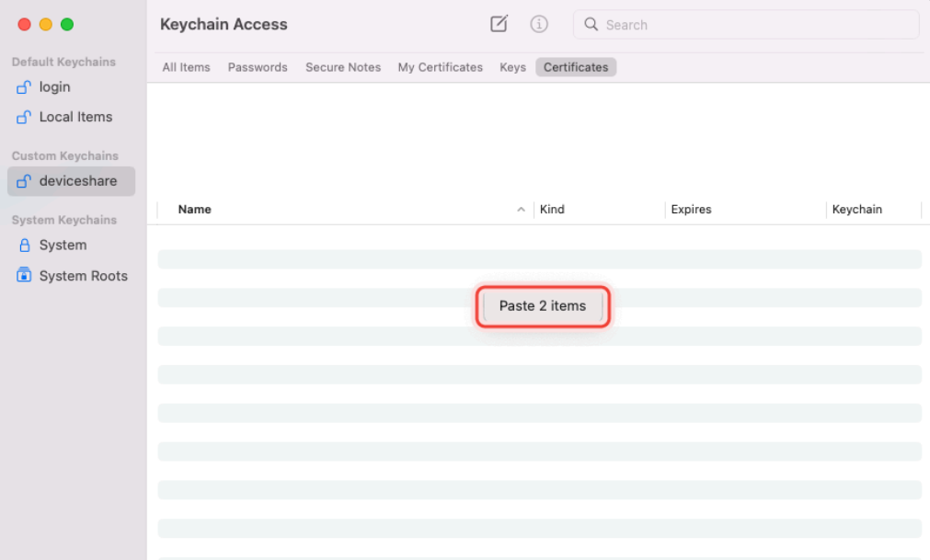This screenshot has width=930, height=560.
Task: Switch to Passwords tab
Action: tap(258, 67)
